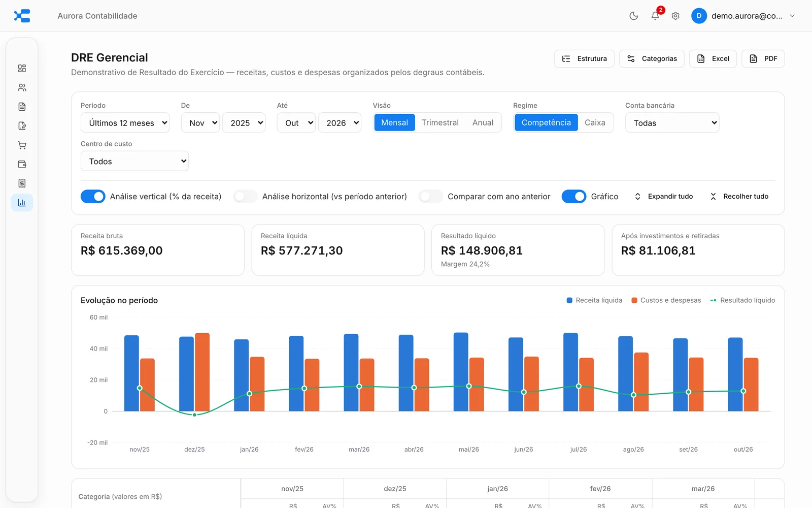Enable Análise horizontal switch

coord(245,197)
